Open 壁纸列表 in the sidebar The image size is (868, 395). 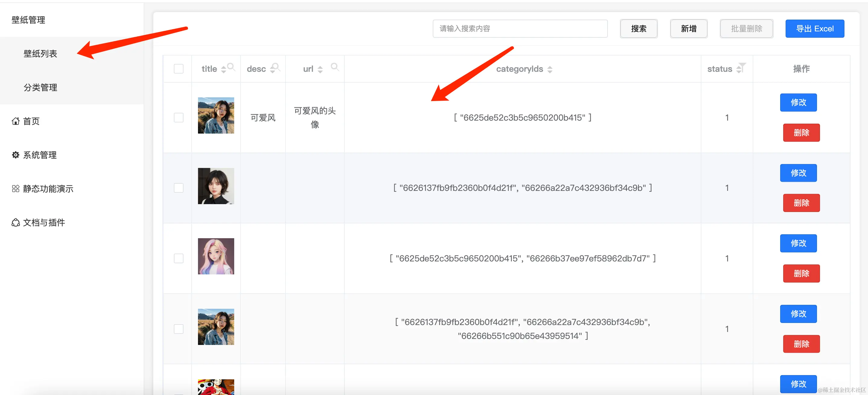click(x=40, y=54)
